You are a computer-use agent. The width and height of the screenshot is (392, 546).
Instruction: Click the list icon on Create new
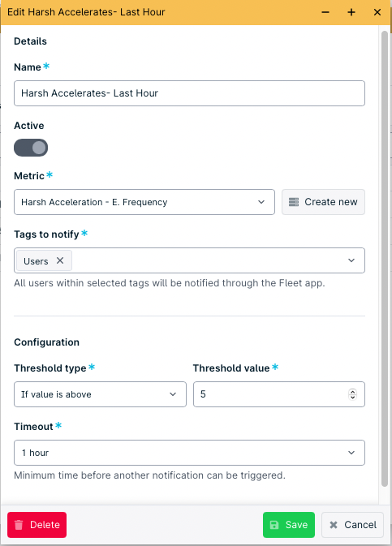click(x=294, y=202)
